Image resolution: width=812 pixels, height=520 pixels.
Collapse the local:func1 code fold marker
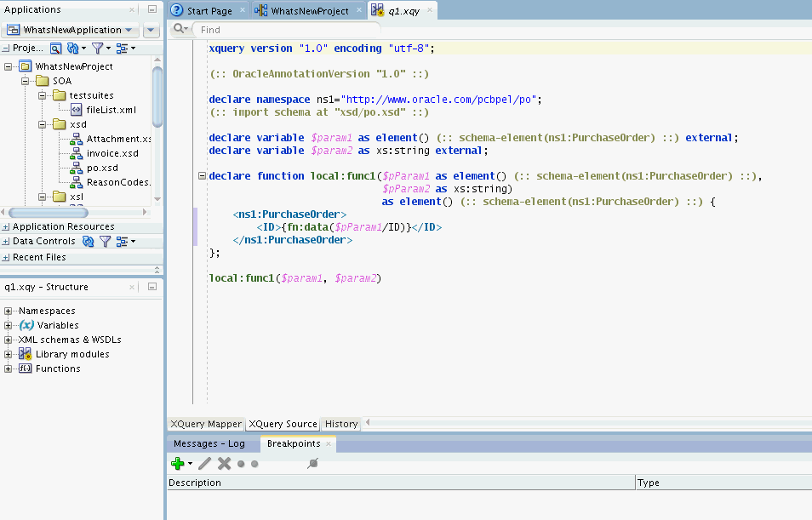[202, 176]
